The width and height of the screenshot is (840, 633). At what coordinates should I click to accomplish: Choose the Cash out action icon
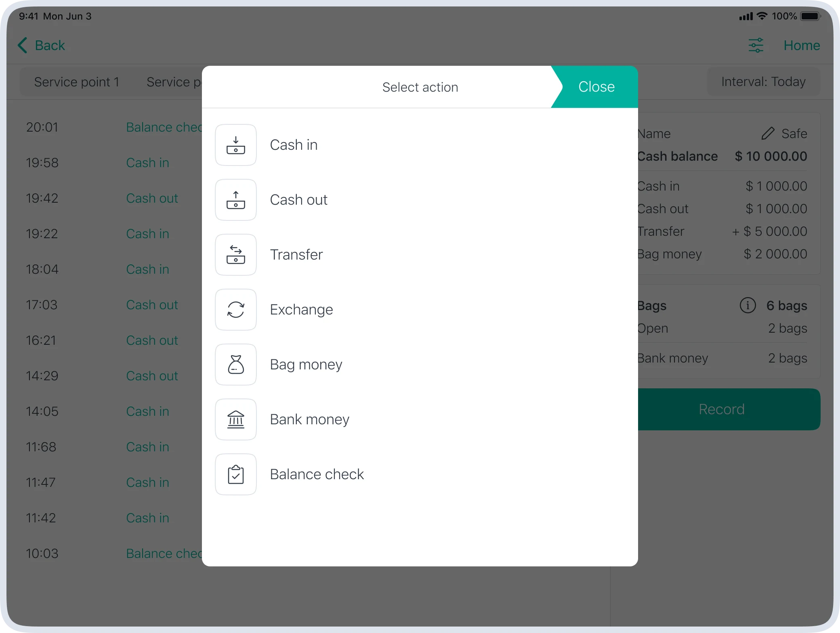click(x=236, y=200)
